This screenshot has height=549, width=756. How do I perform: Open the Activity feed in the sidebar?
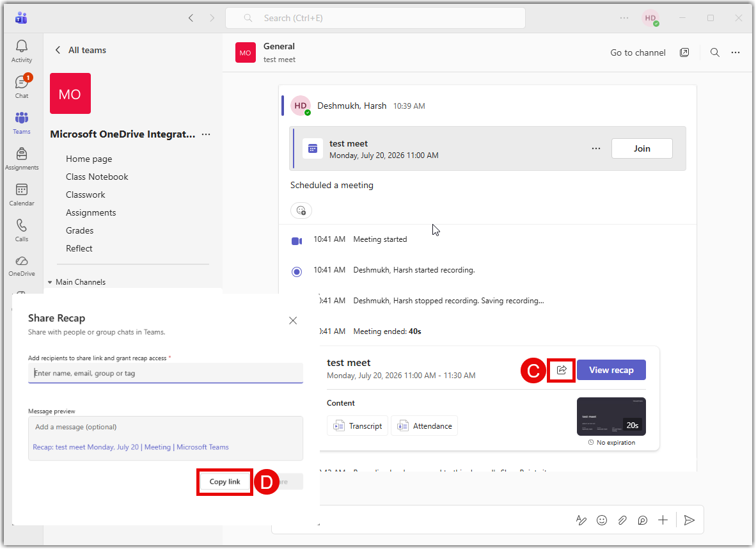click(x=22, y=51)
